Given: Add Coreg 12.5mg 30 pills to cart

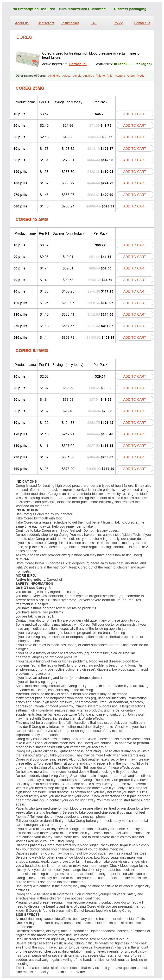Looking at the screenshot, I should [134, 268].
